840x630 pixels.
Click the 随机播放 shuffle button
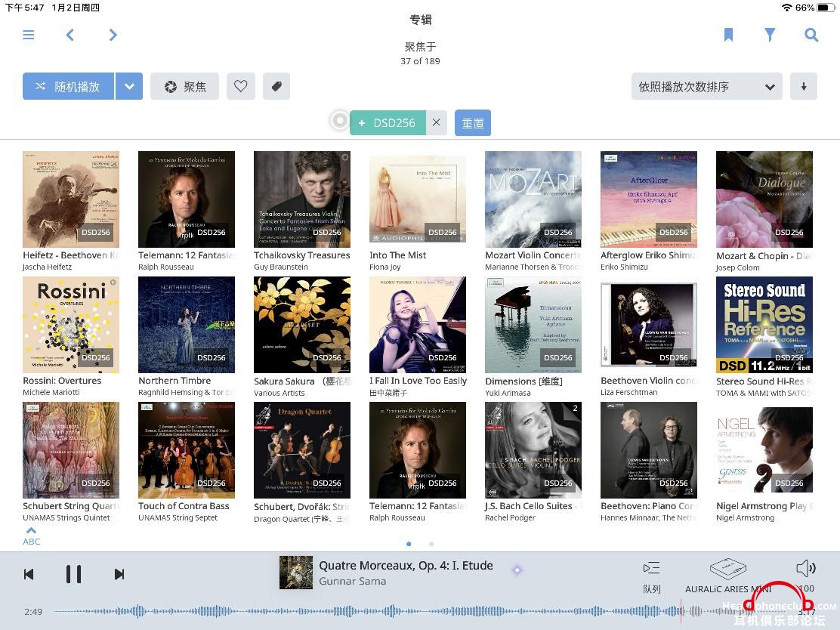(68, 86)
